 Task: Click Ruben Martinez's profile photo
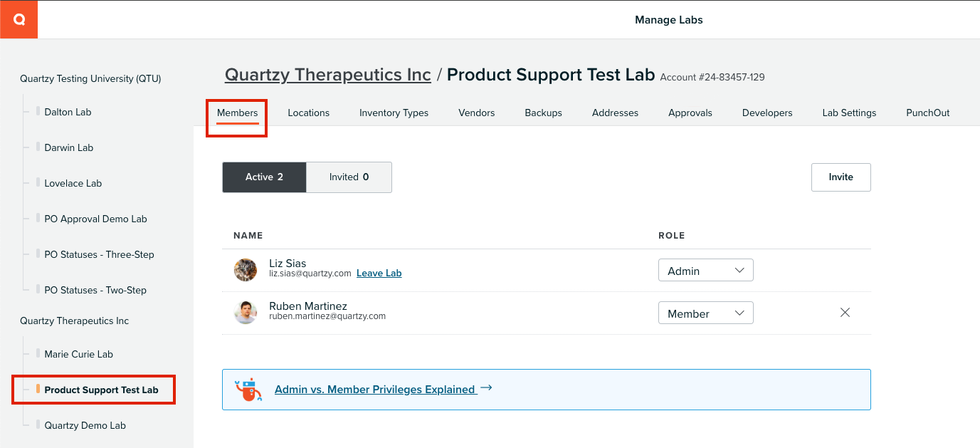(x=246, y=313)
